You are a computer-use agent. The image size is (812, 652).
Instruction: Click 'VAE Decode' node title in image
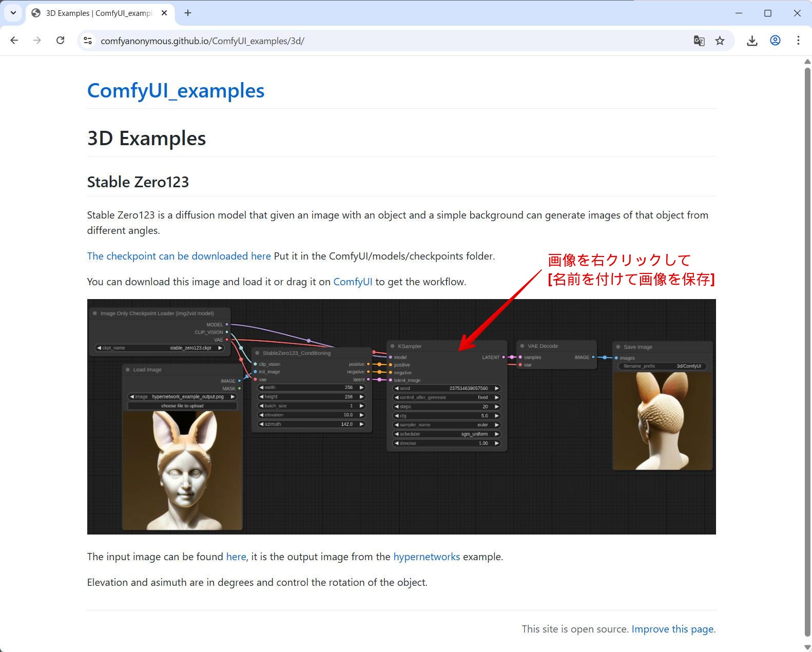coord(543,346)
